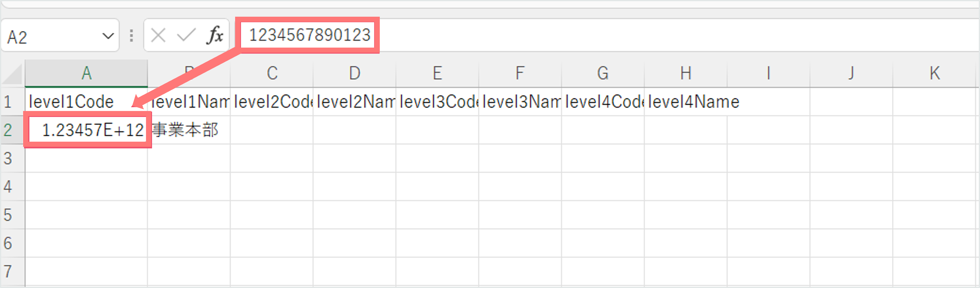Select column G header

point(603,73)
